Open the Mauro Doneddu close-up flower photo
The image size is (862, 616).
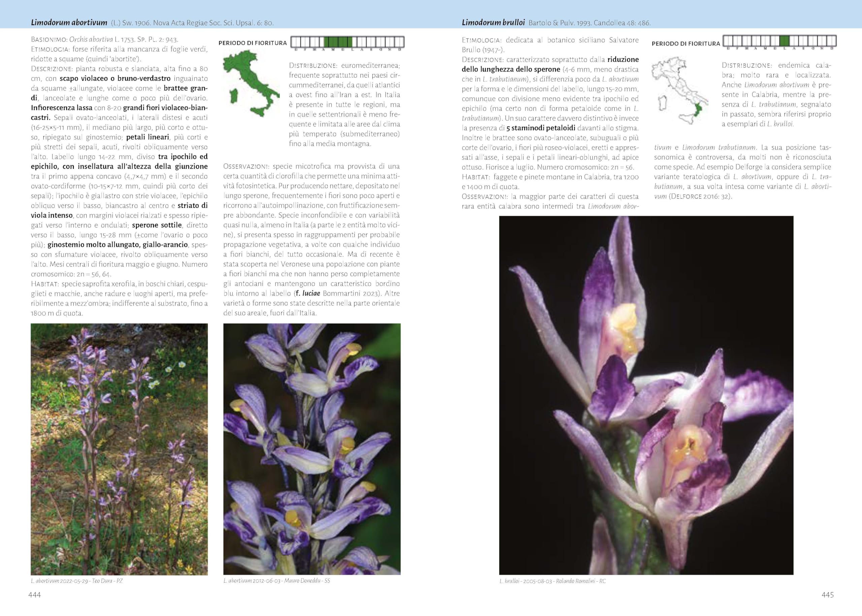click(312, 449)
